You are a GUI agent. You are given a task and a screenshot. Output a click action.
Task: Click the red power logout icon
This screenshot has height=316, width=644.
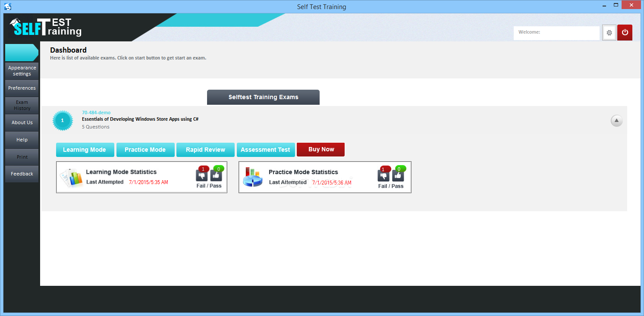(625, 33)
